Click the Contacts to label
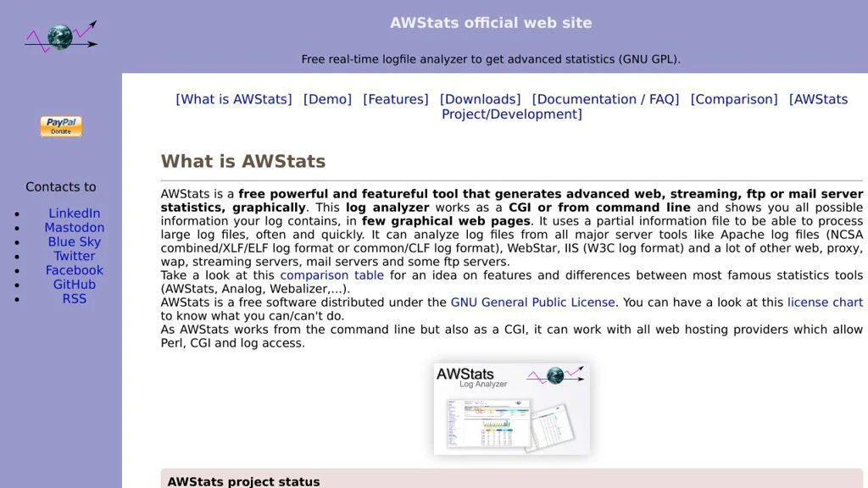This screenshot has height=488, width=868. pyautogui.click(x=61, y=187)
